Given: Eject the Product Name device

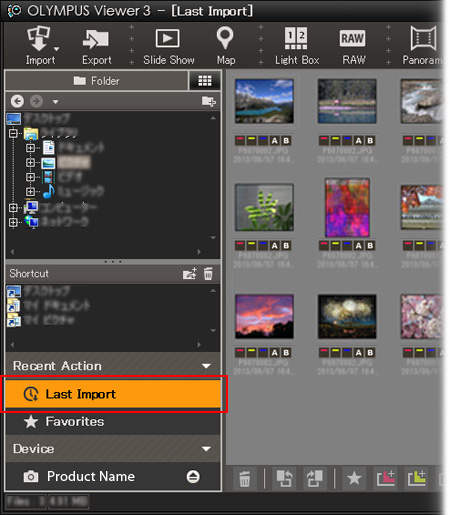Looking at the screenshot, I should [x=193, y=477].
